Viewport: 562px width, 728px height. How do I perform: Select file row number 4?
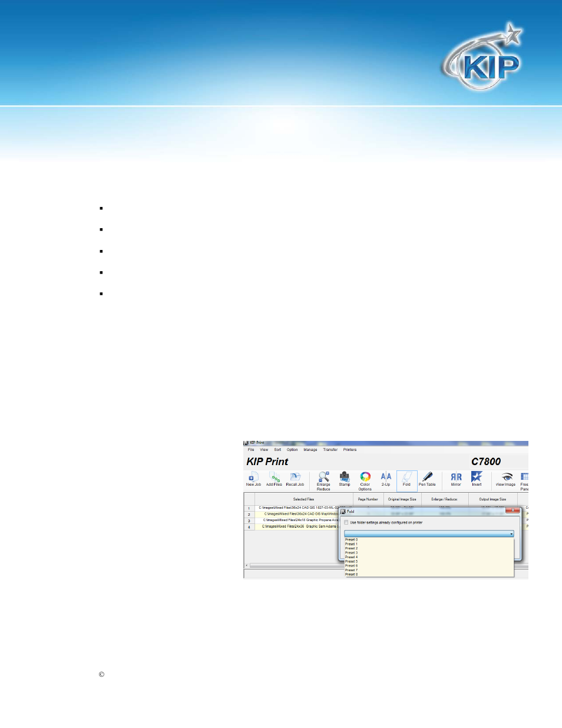coord(249,527)
